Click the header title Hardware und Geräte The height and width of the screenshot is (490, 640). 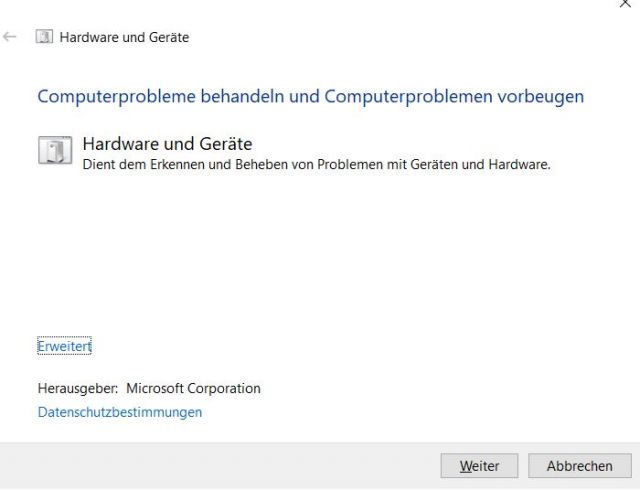point(124,37)
